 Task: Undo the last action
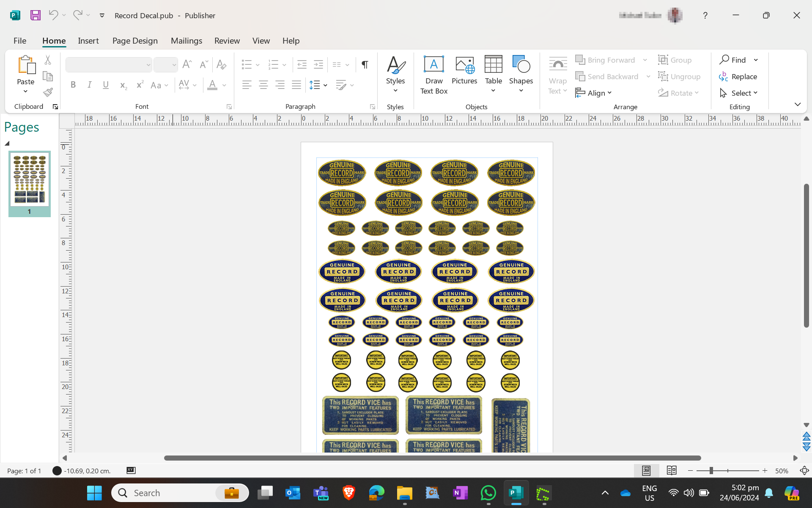coord(53,15)
